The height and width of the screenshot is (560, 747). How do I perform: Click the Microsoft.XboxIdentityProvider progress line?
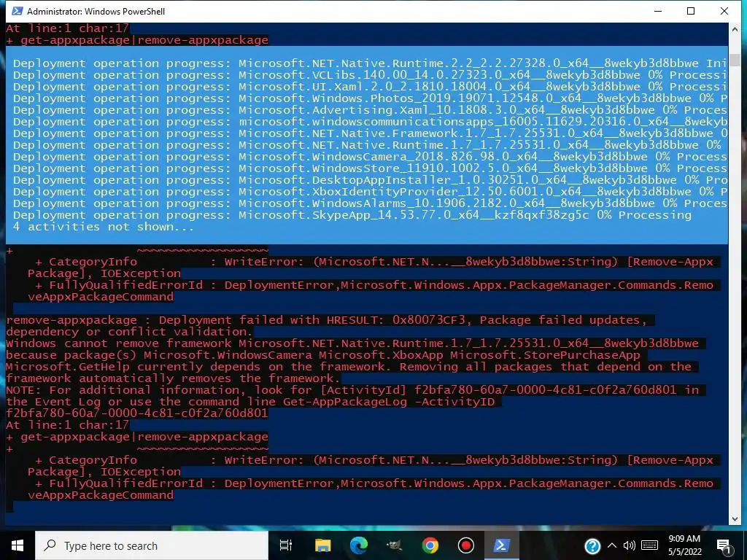[370, 192]
